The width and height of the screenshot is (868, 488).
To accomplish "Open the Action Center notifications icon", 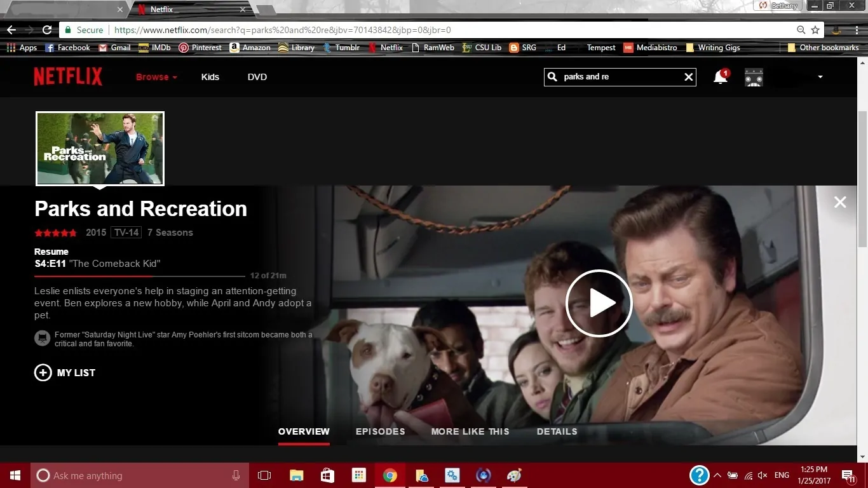I will point(848,475).
